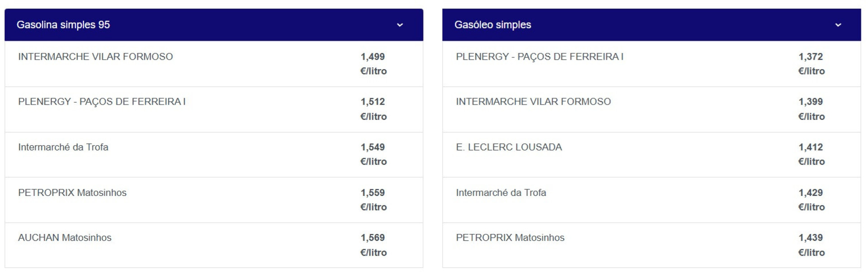Click the 1,499 €/litro price
Image resolution: width=868 pixels, height=272 pixels.
pyautogui.click(x=373, y=64)
